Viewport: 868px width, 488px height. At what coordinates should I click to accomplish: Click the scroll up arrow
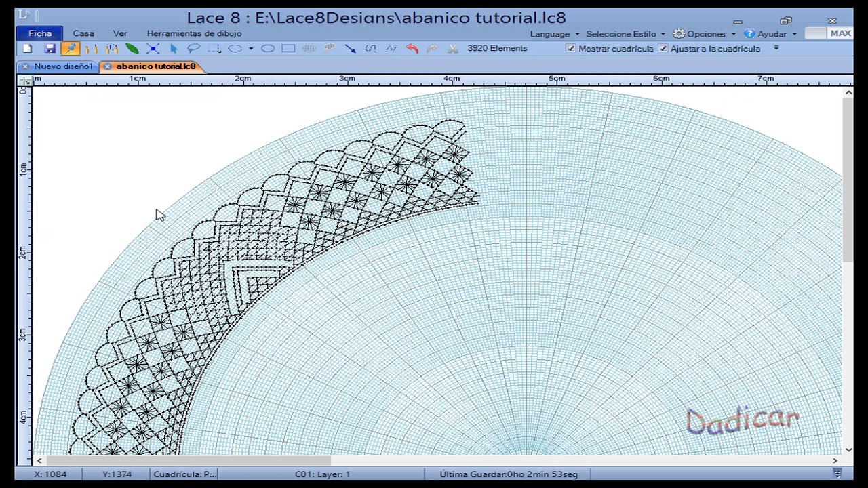[848, 93]
